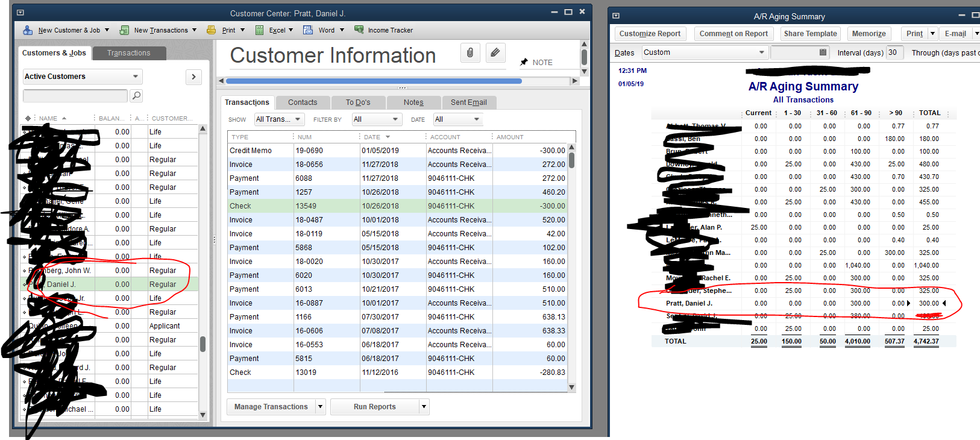Click the NOTE pin icon
Viewport: 980px width, 440px height.
tap(524, 62)
